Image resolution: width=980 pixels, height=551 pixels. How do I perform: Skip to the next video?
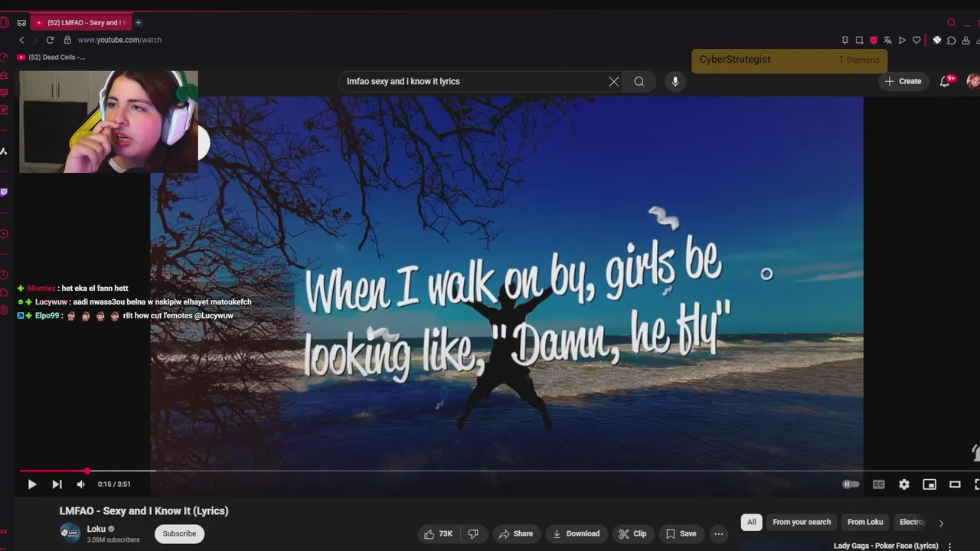click(57, 484)
